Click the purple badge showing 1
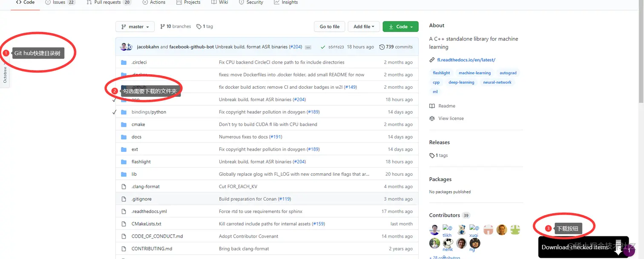 629,251
